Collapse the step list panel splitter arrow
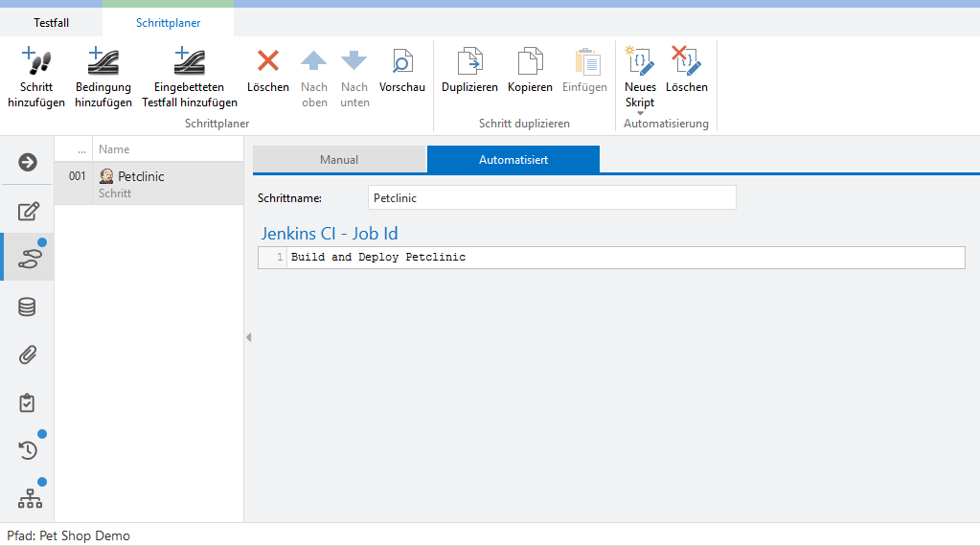The width and height of the screenshot is (980, 546). pyautogui.click(x=248, y=337)
